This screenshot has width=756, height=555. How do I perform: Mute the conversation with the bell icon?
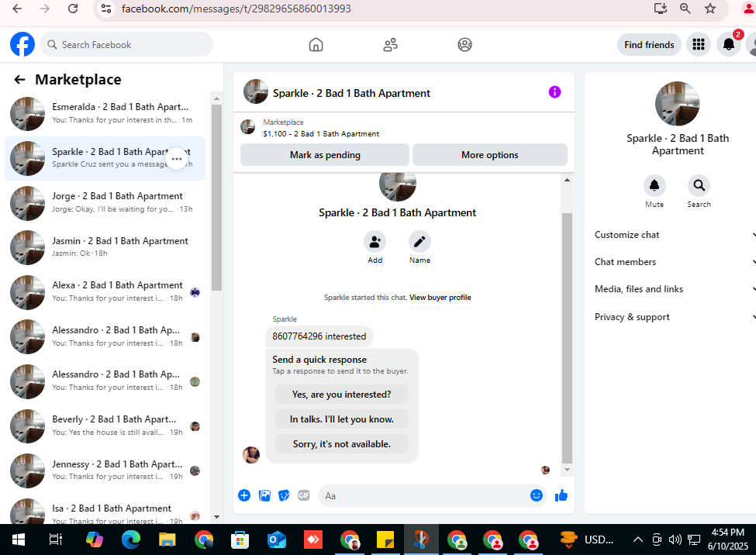click(x=654, y=185)
